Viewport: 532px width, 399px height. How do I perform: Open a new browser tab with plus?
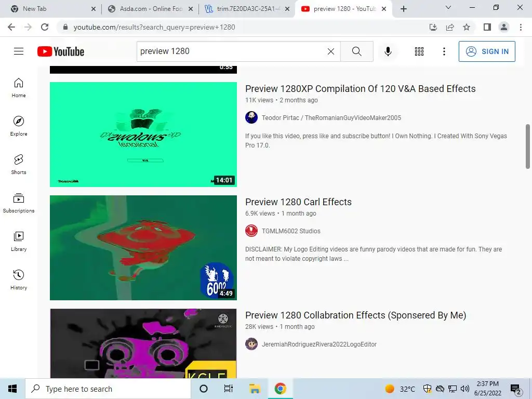[403, 9]
